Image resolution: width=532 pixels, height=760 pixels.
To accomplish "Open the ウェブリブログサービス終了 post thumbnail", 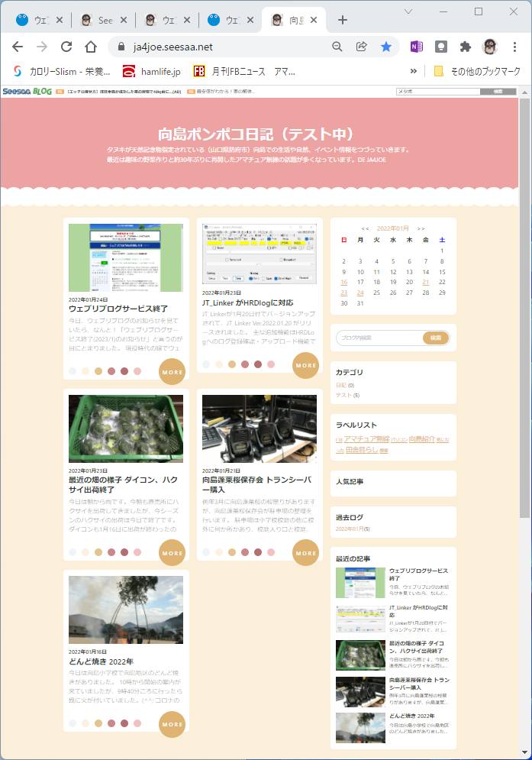I will 126,257.
